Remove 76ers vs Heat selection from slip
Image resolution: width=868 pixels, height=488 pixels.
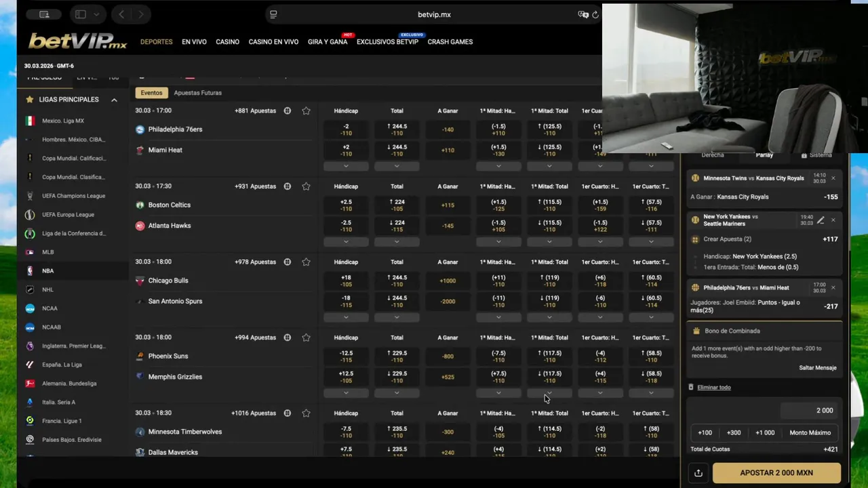click(833, 287)
